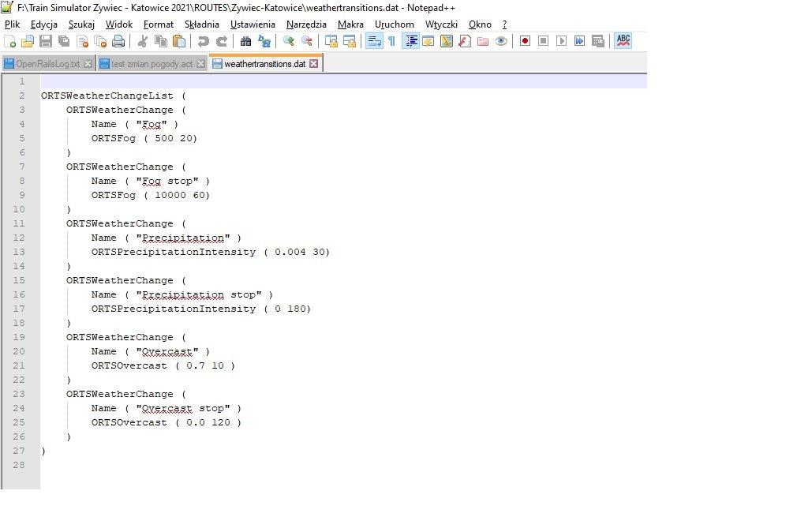The height and width of the screenshot is (532, 797).
Task: Click the Cut scissors icon
Action: tap(143, 41)
